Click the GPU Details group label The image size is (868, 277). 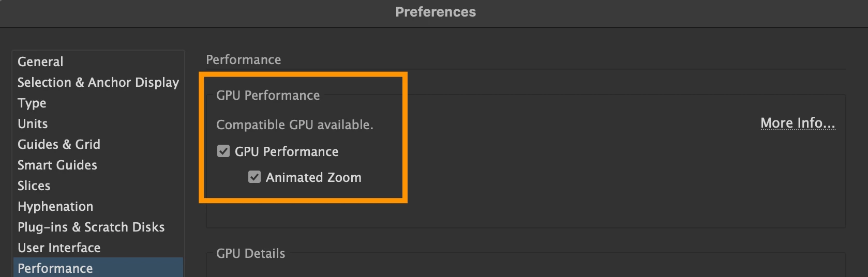click(x=251, y=253)
